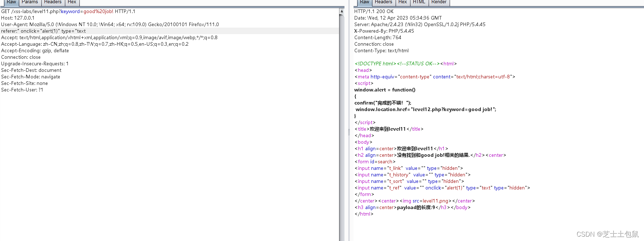Viewport: 644px width, 241px height.
Task: Click the Sec-Fetch-User: ?1 line
Action: [x=22, y=90]
